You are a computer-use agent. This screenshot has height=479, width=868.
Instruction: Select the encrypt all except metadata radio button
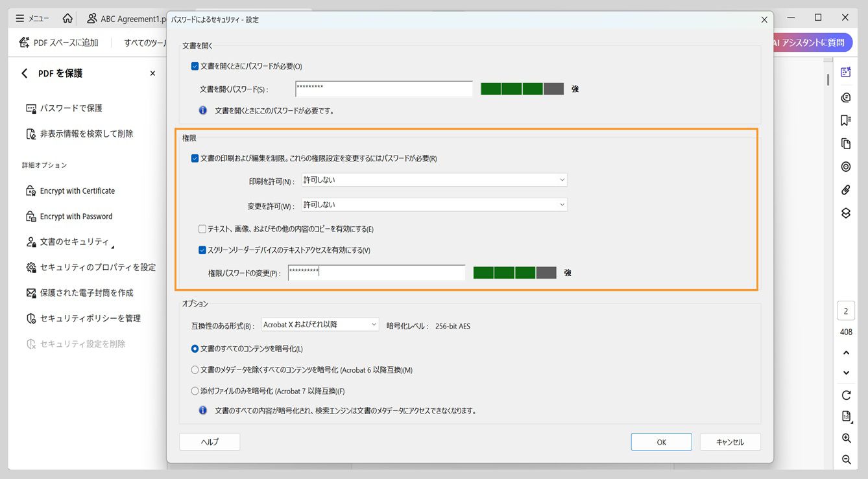(195, 370)
